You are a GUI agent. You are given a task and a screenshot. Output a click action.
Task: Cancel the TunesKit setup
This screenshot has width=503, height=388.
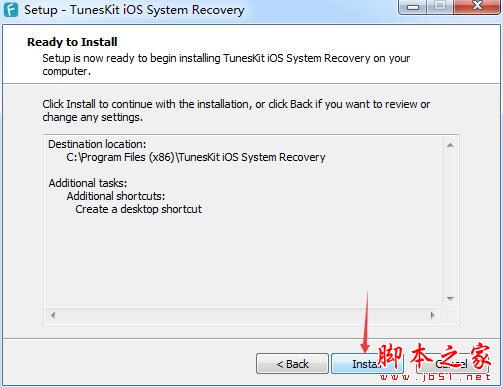click(452, 364)
